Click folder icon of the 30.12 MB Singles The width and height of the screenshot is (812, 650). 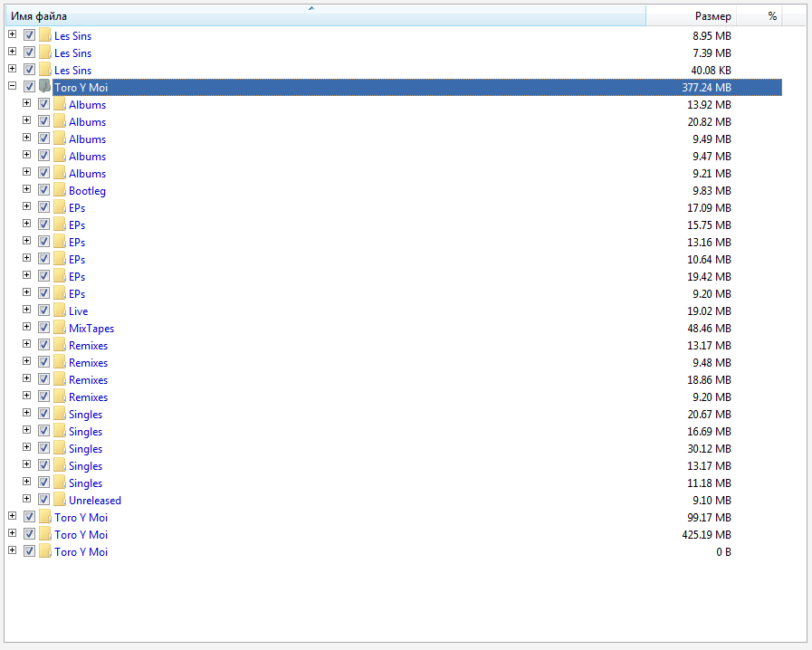coord(60,449)
